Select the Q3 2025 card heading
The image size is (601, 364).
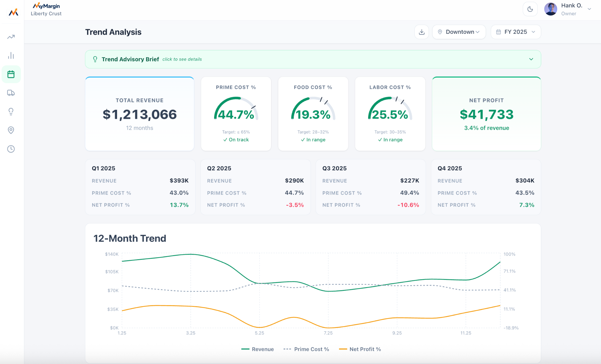(x=335, y=168)
